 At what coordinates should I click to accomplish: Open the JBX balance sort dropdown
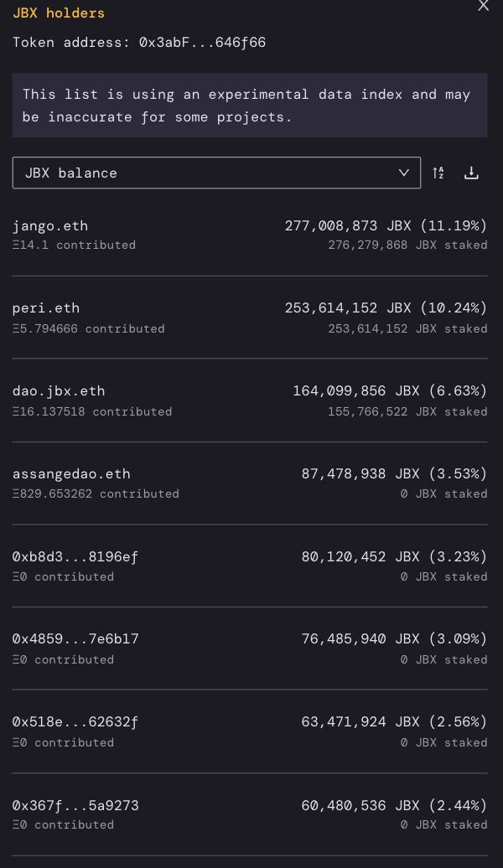tap(216, 173)
